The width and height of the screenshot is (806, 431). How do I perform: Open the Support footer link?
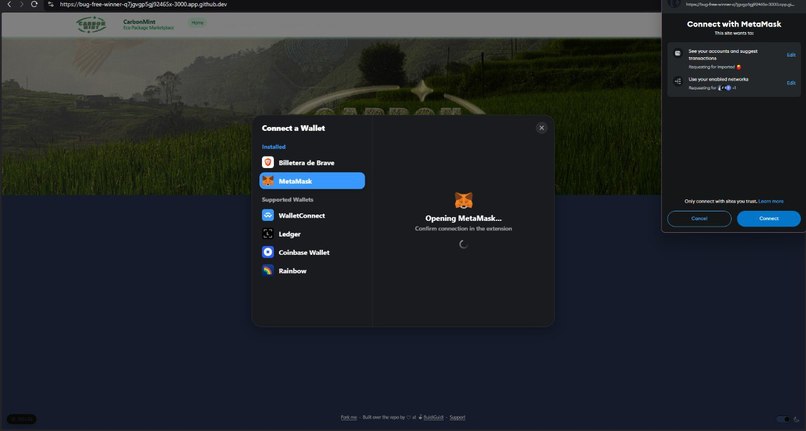(457, 418)
